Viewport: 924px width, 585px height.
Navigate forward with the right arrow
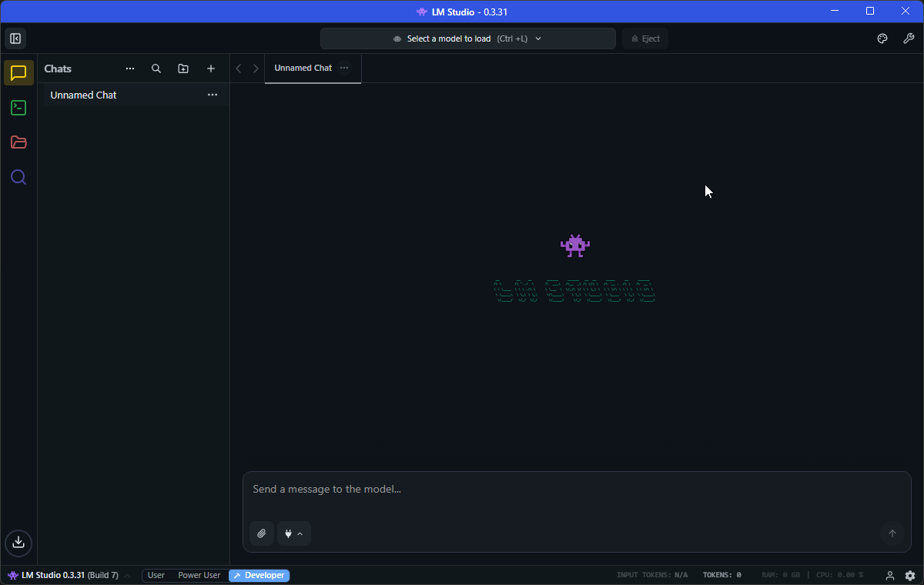pyautogui.click(x=256, y=69)
